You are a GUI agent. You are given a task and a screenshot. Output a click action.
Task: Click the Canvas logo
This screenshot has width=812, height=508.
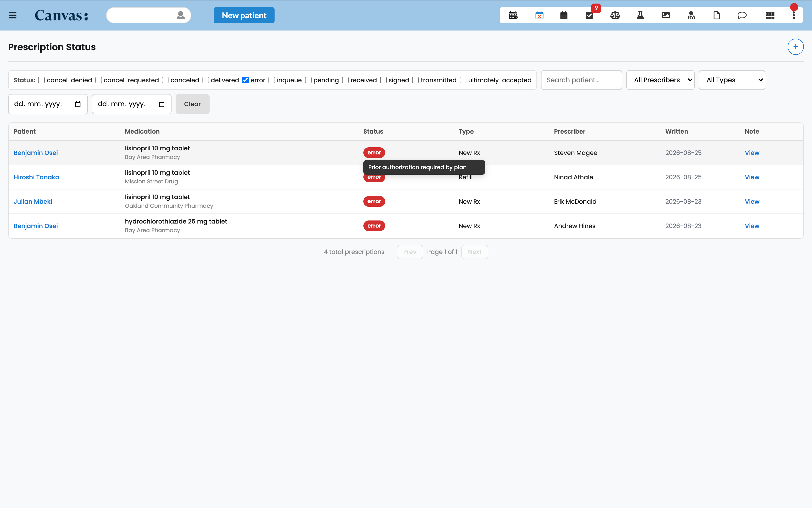tap(61, 15)
